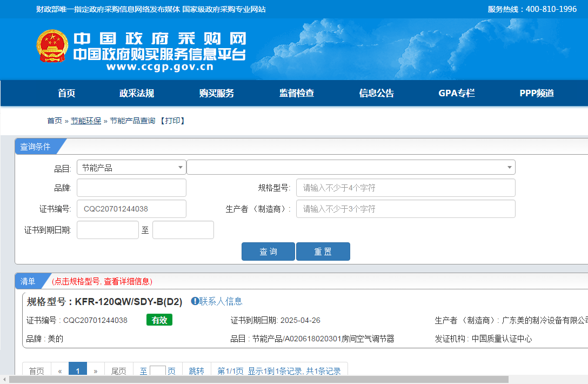Screen dimensions: 588x384
Task: Click the 【打印】 print link
Action: point(172,121)
